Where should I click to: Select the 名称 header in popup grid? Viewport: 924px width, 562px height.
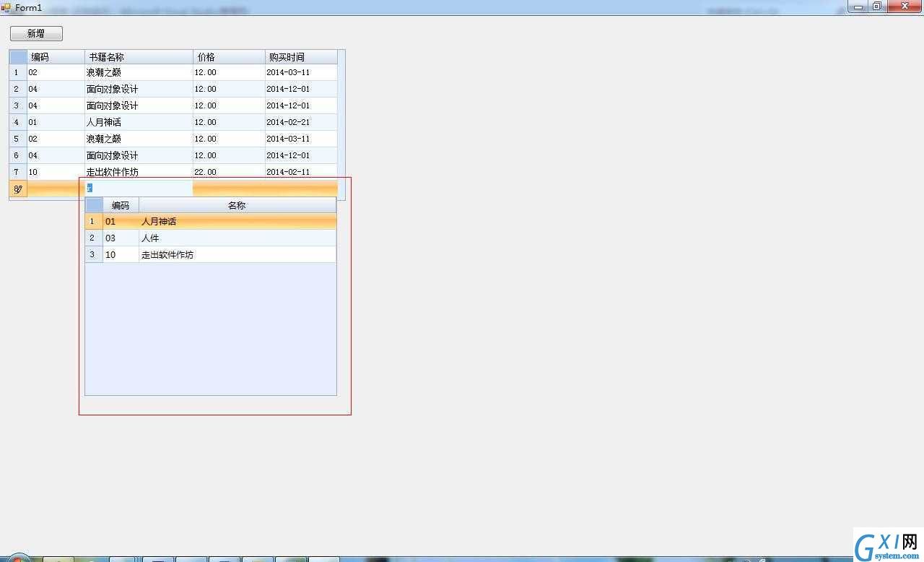[x=237, y=205]
